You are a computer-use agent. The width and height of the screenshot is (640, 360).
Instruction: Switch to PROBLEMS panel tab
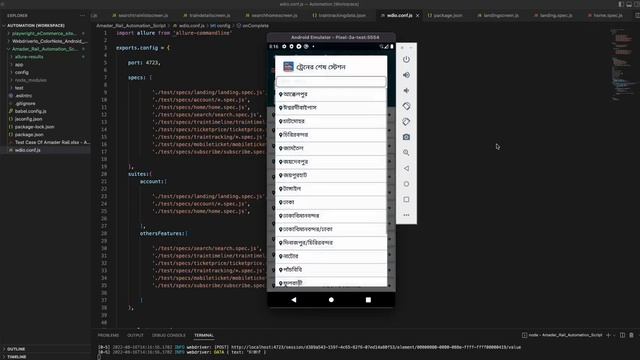point(108,335)
